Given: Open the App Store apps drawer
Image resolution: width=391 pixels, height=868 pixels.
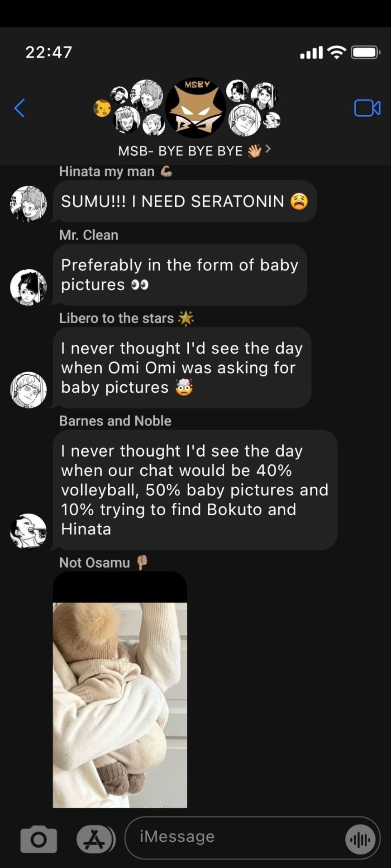Looking at the screenshot, I should [95, 840].
